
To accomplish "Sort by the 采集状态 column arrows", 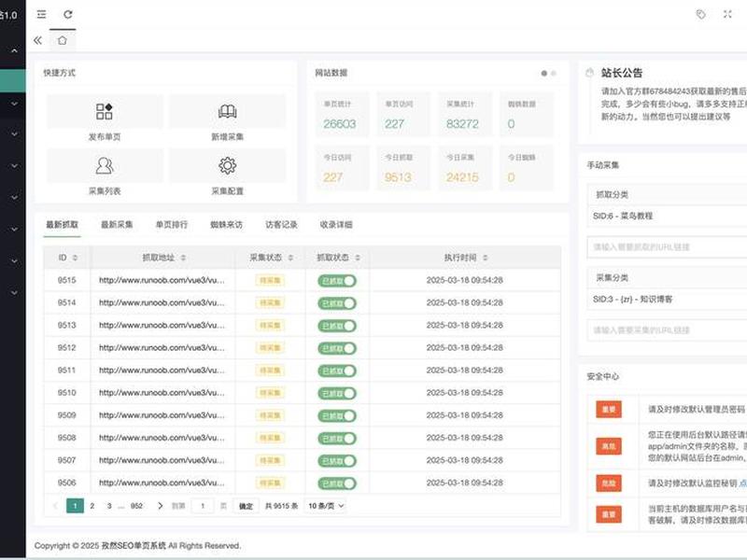I will click(x=290, y=258).
